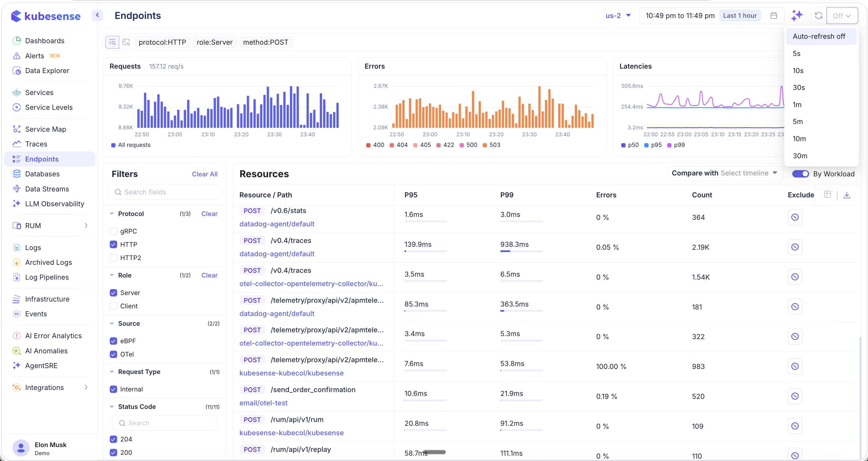Image resolution: width=868 pixels, height=461 pixels.
Task: Open the email/otel-test service link
Action: point(263,403)
